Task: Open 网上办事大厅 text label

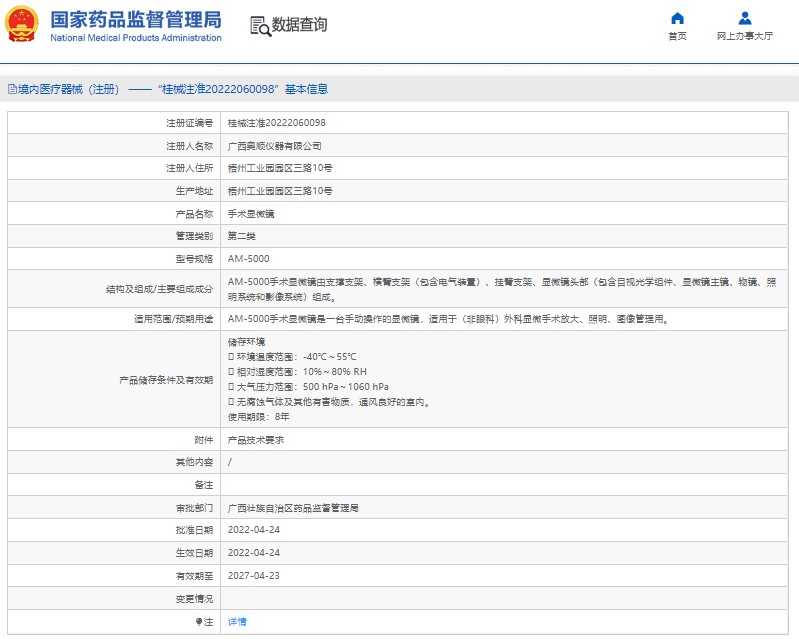Action: tap(744, 36)
